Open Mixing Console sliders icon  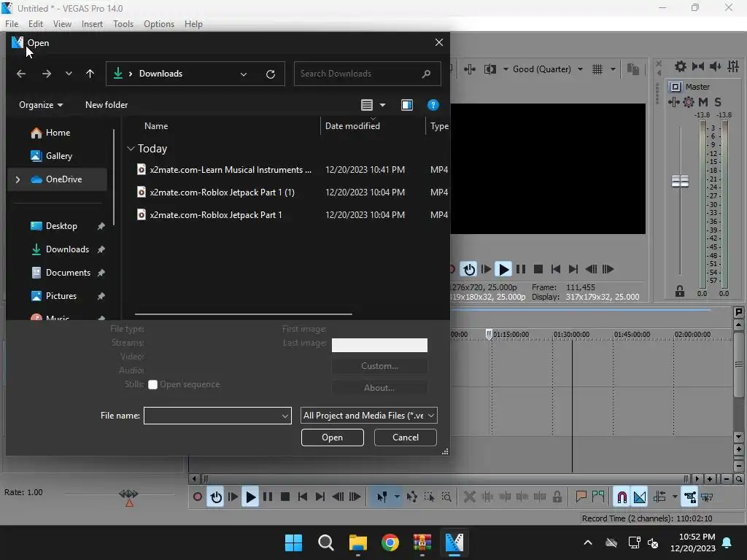point(733,66)
